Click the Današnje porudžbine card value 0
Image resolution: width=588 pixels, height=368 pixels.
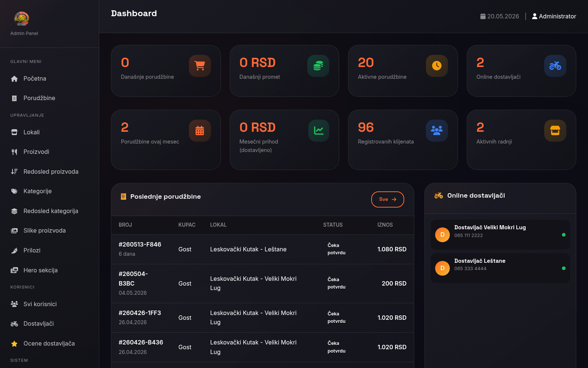pos(125,63)
